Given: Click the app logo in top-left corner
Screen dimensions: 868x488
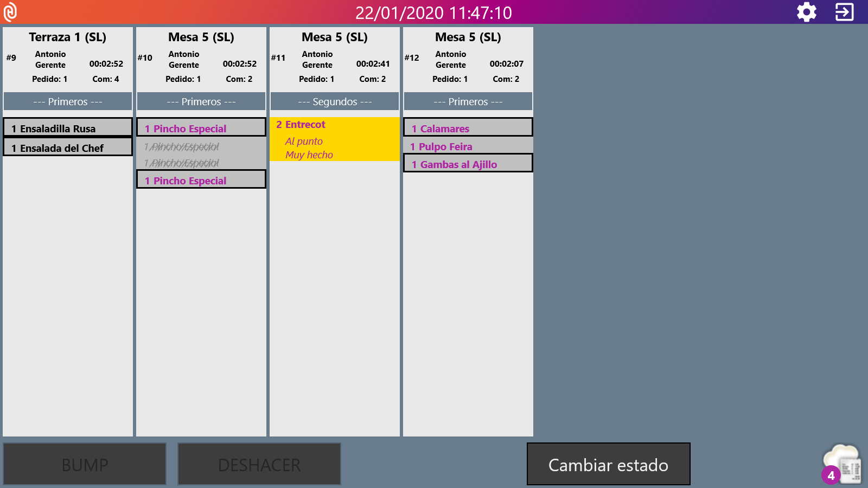Looking at the screenshot, I should tap(10, 12).
